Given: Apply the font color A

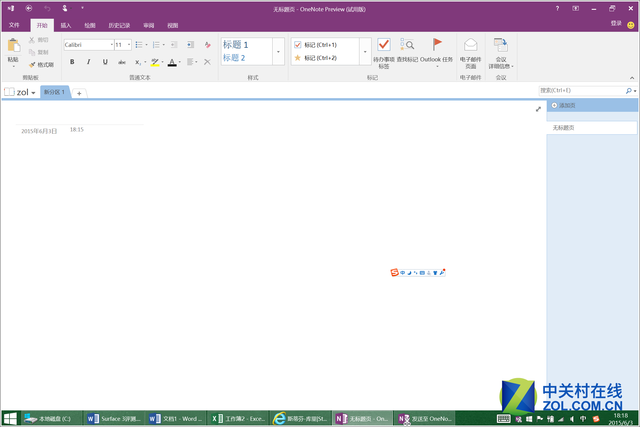Looking at the screenshot, I should 172,62.
